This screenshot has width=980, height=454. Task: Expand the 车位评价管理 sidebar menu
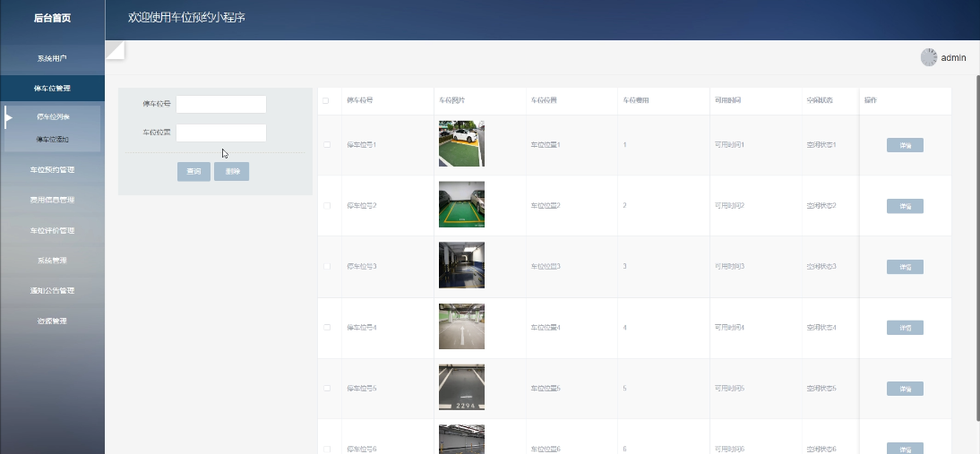tap(53, 230)
